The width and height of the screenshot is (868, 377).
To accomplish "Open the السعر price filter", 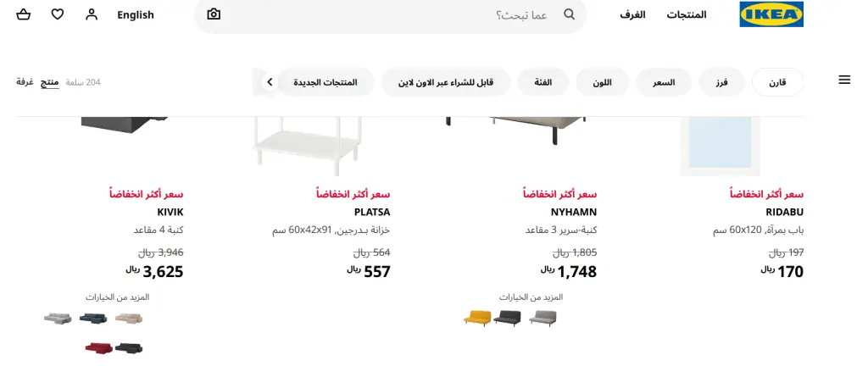I will coord(664,82).
